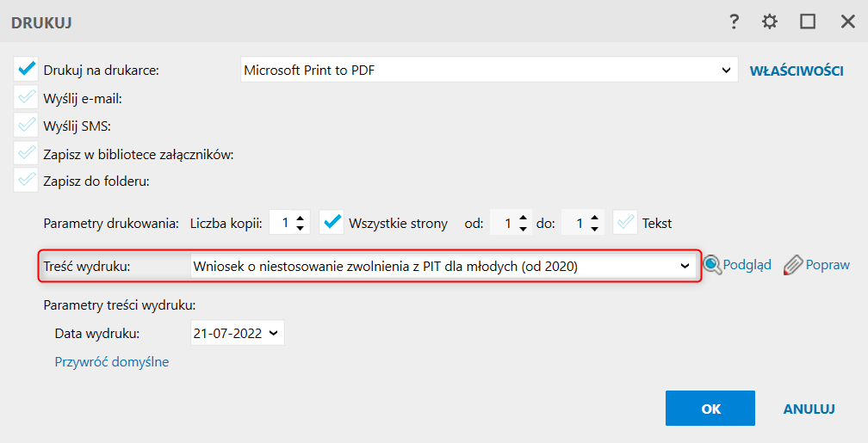Screen dimensions: 868x443
Task: Enable Zapisz do folderu checkbox
Action: (x=26, y=180)
